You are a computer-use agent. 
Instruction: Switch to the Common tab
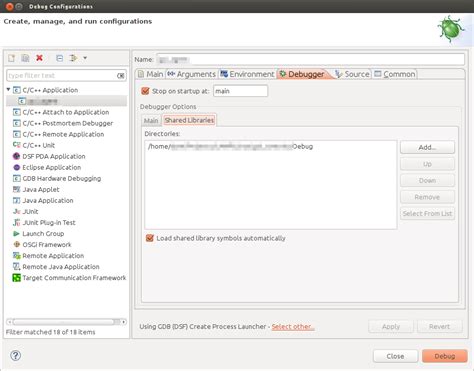coord(395,74)
